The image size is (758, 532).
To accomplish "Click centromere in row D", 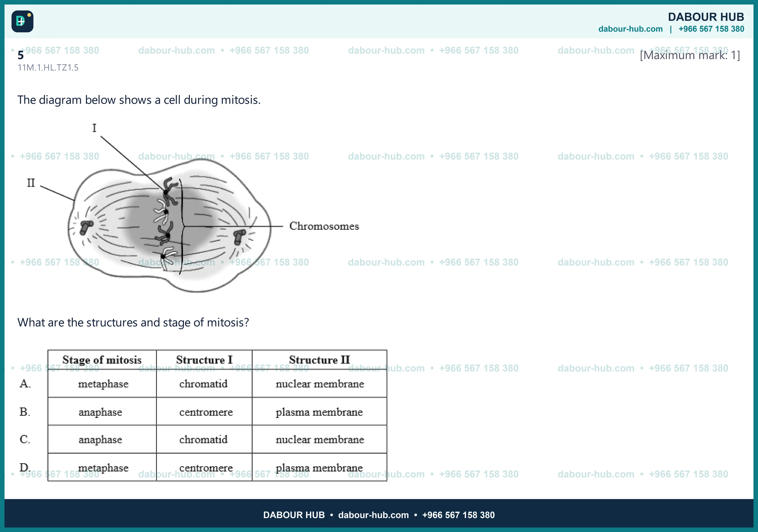I will point(206,468).
